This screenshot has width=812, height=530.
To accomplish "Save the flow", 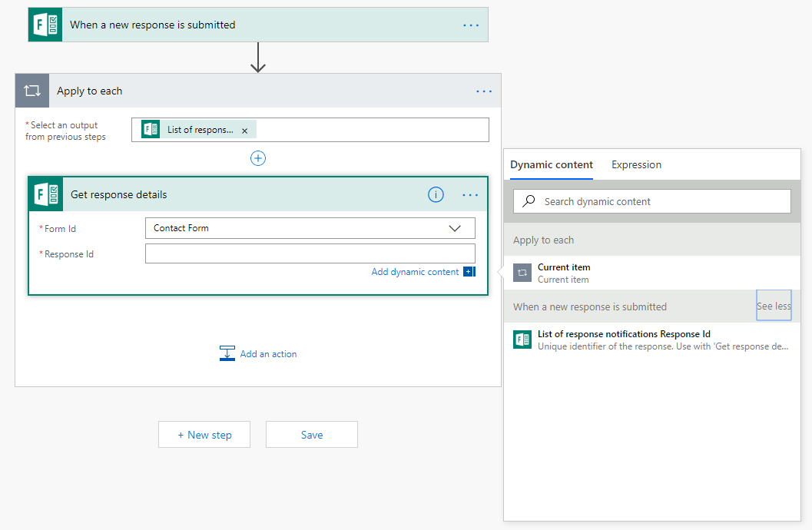I will pyautogui.click(x=312, y=434).
